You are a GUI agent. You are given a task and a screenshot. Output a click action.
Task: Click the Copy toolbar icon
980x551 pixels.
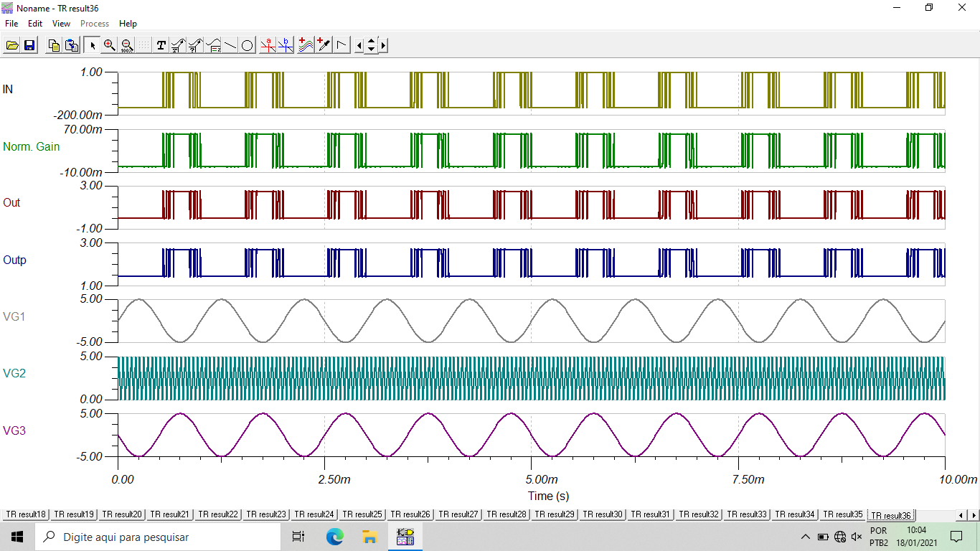tap(54, 45)
